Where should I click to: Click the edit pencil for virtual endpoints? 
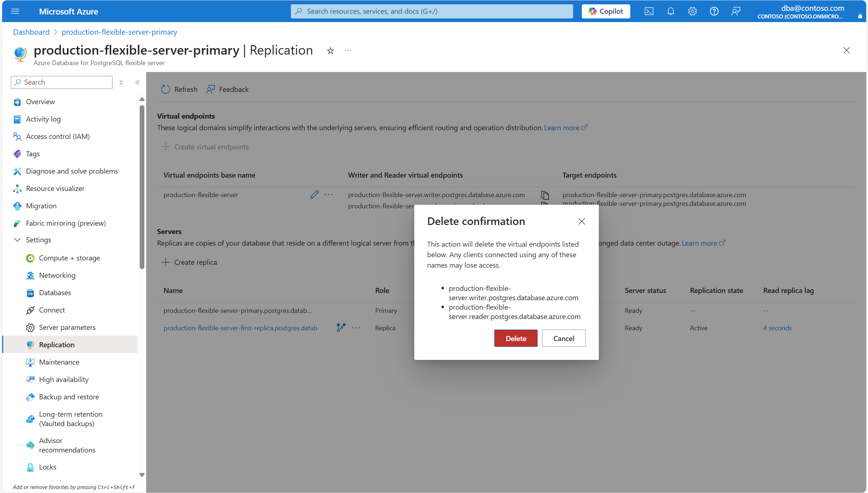[x=314, y=195]
